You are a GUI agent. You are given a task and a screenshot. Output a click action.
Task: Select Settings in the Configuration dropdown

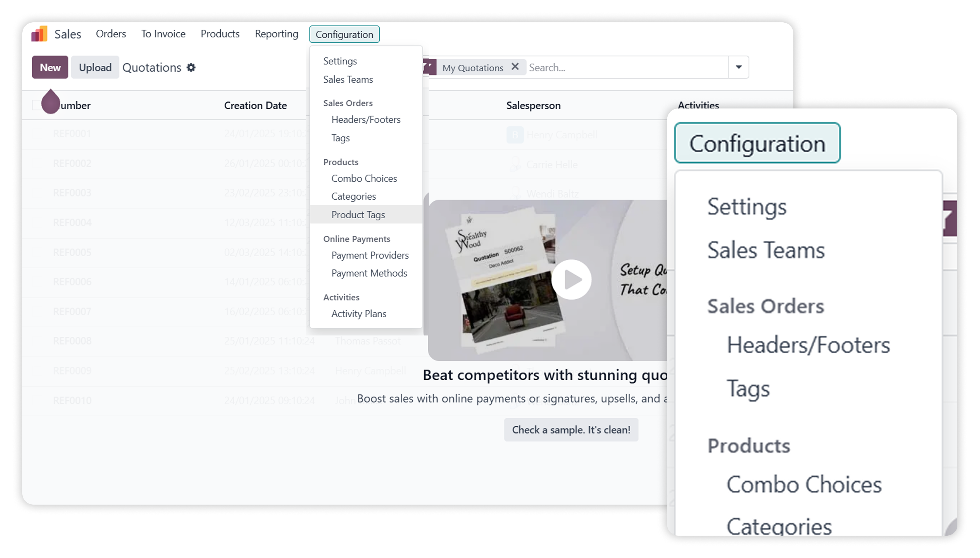tap(340, 61)
